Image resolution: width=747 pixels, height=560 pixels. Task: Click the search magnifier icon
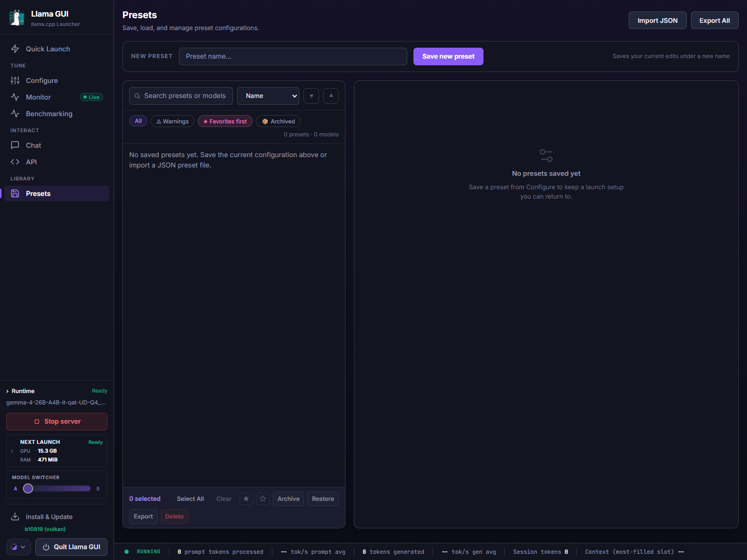click(137, 96)
